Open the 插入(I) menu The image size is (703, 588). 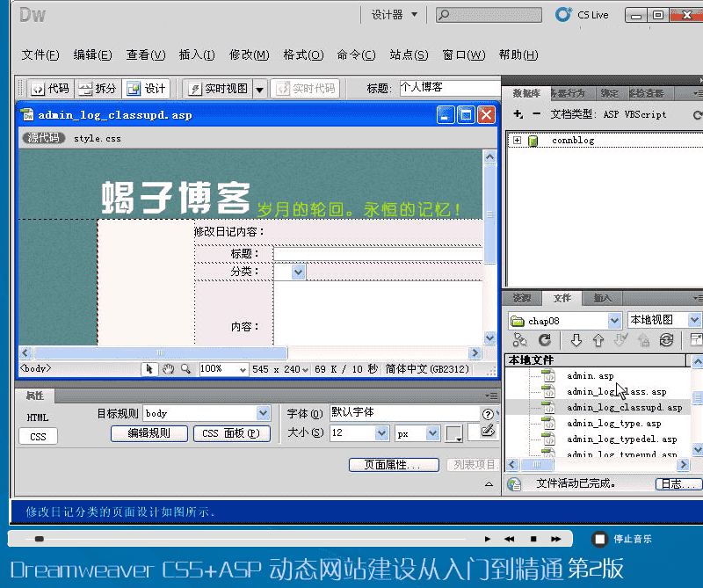point(196,54)
